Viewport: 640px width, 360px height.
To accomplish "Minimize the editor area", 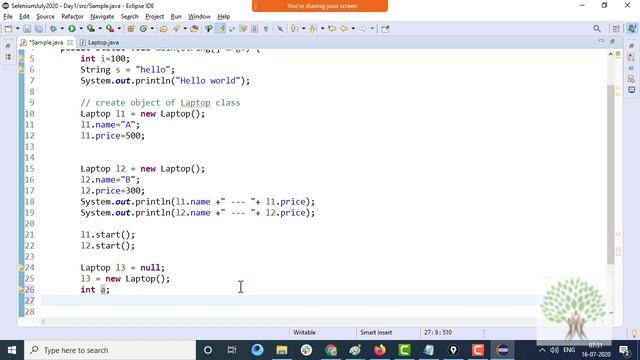I will click(601, 41).
